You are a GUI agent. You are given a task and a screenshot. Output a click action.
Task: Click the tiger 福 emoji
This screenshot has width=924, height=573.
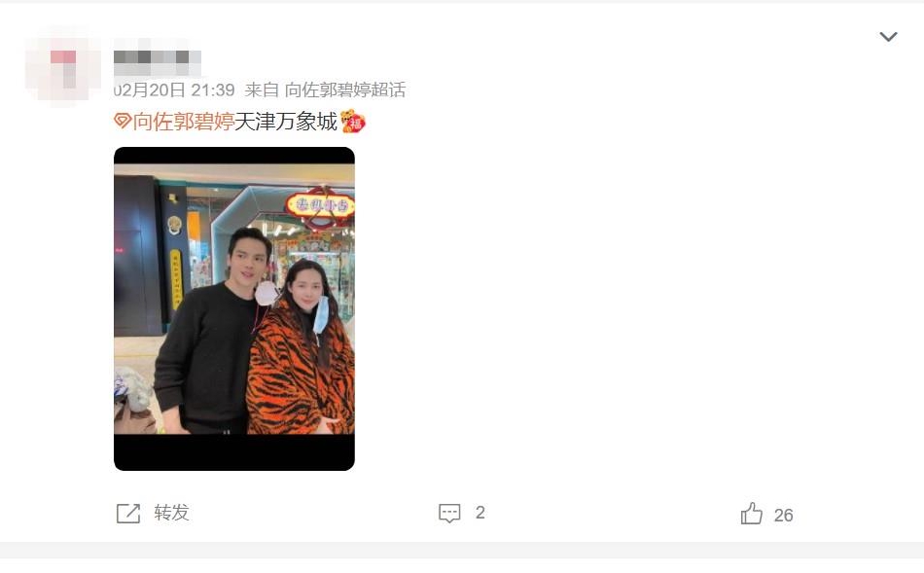pyautogui.click(x=353, y=122)
